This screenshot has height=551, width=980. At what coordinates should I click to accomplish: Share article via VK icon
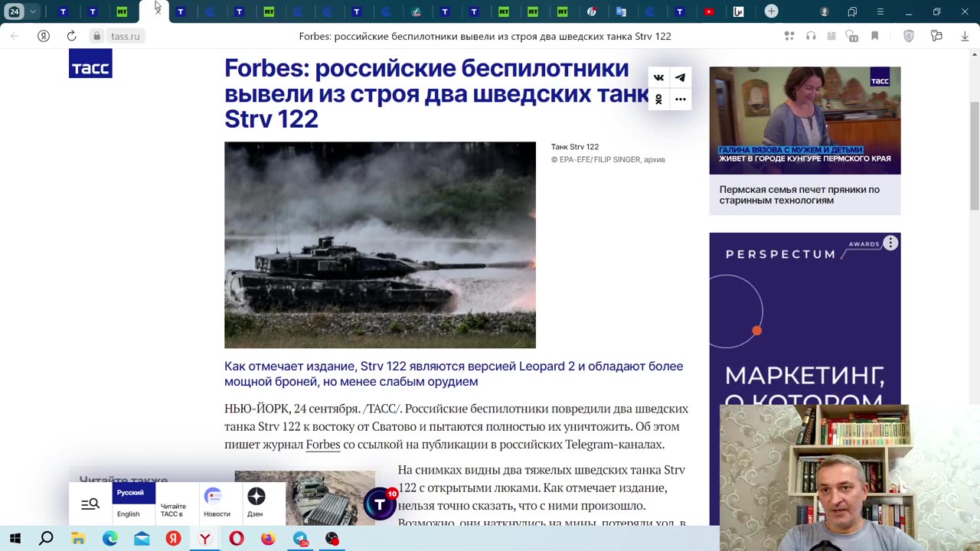click(x=658, y=77)
